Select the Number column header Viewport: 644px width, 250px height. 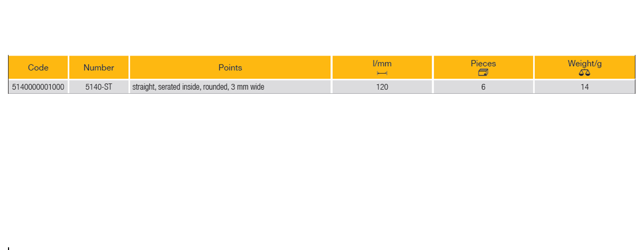[x=99, y=68]
